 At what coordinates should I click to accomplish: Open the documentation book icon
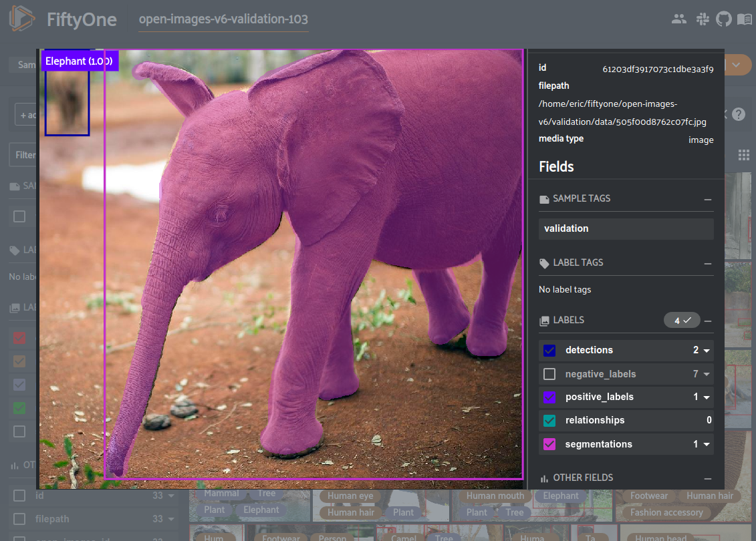[x=746, y=19]
